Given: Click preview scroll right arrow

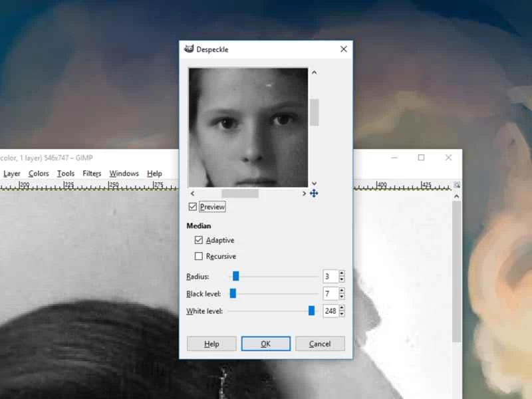Looking at the screenshot, I should (304, 194).
